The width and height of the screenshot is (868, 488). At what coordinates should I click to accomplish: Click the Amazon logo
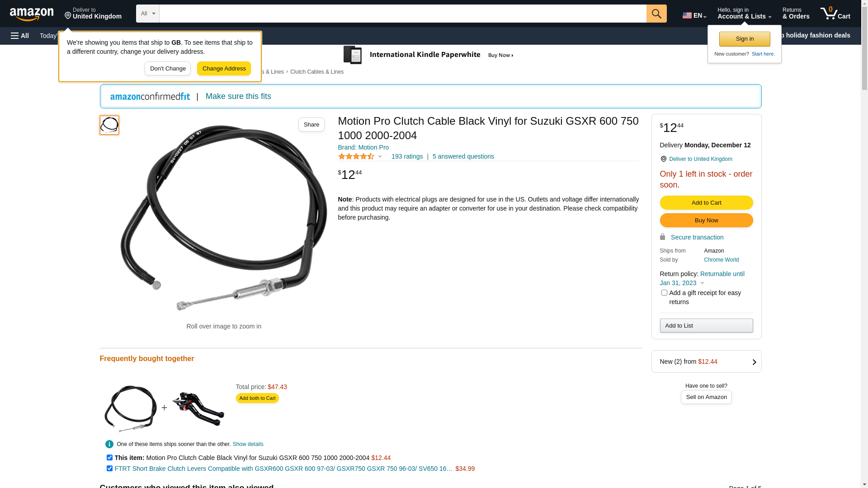click(32, 14)
